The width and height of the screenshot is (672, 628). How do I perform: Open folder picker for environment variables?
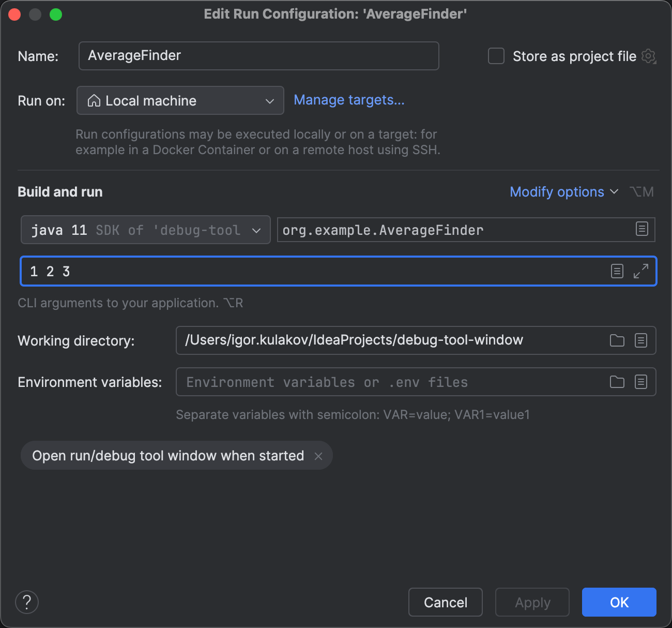tap(617, 382)
